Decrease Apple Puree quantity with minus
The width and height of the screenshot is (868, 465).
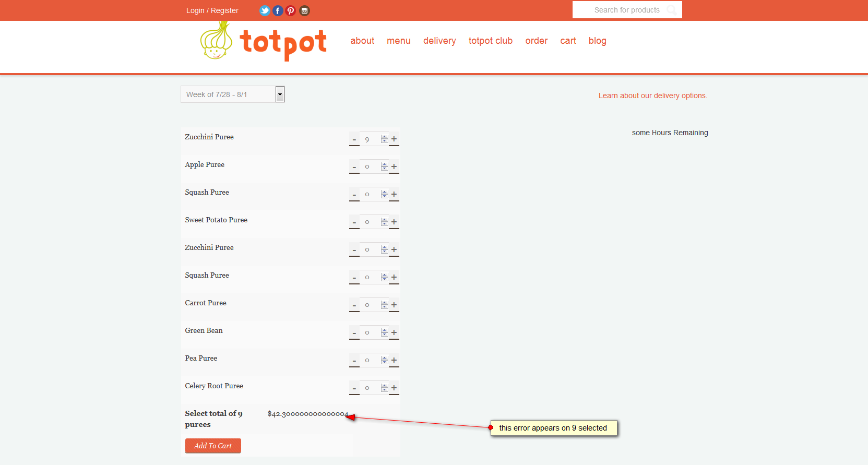click(354, 167)
